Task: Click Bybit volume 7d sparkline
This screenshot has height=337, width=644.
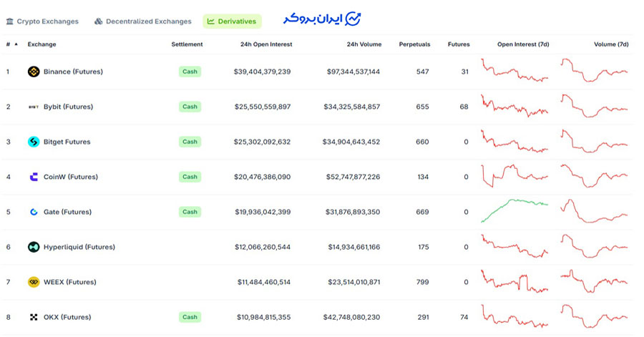Action: tap(594, 106)
